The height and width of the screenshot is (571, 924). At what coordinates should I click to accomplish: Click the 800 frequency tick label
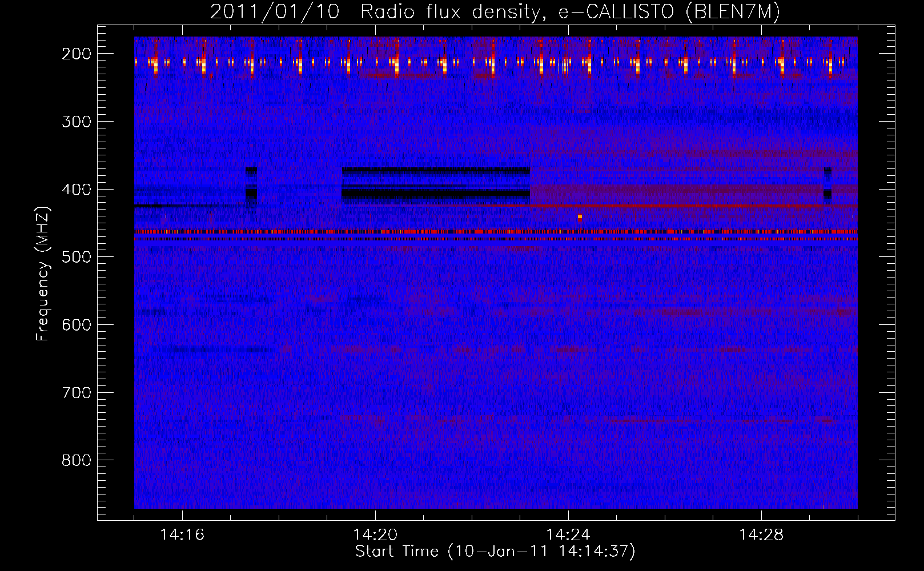point(77,460)
